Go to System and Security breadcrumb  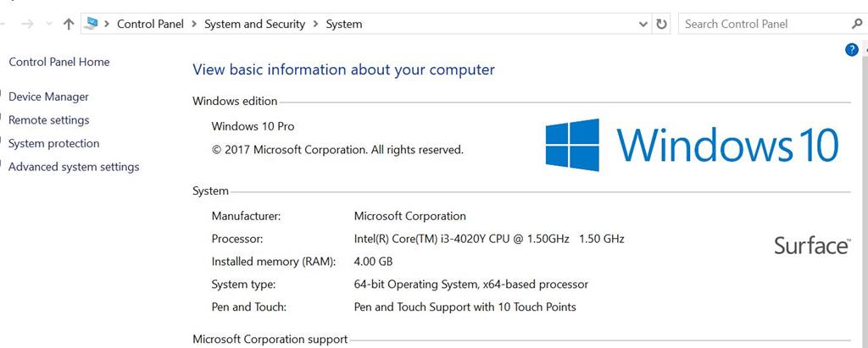(254, 25)
